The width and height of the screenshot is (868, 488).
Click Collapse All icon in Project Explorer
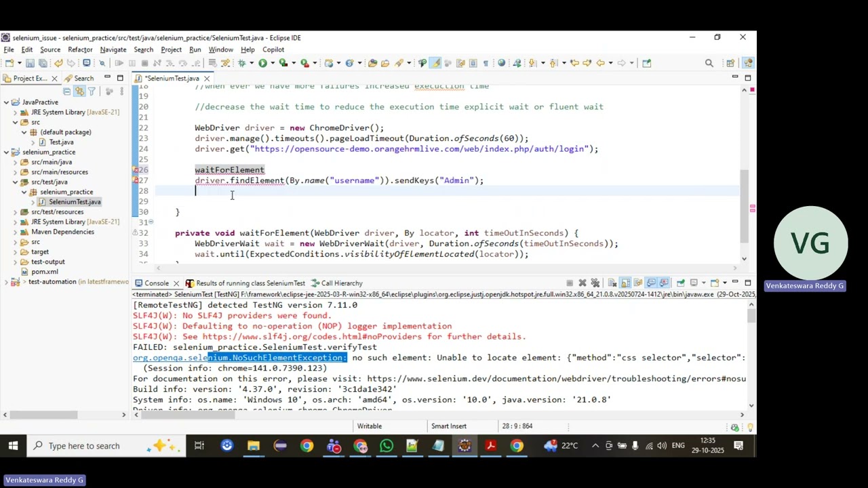[67, 91]
